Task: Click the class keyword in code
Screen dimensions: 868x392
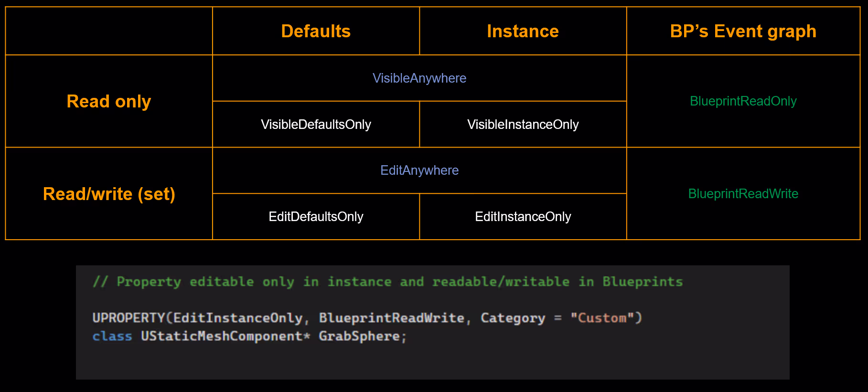Action: click(x=112, y=336)
